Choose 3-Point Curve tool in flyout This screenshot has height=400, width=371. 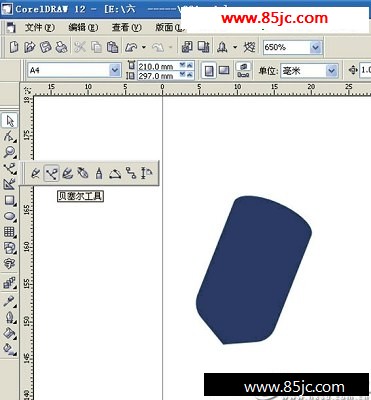click(115, 173)
